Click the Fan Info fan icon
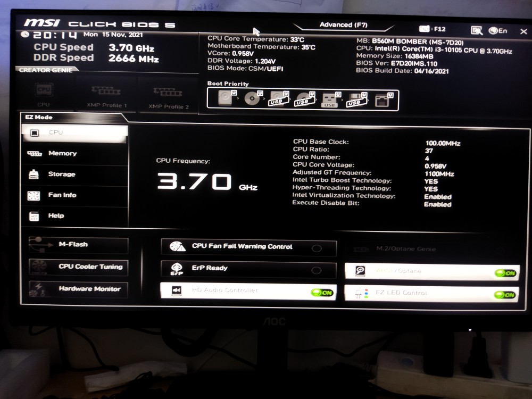The image size is (532, 399). tap(34, 195)
